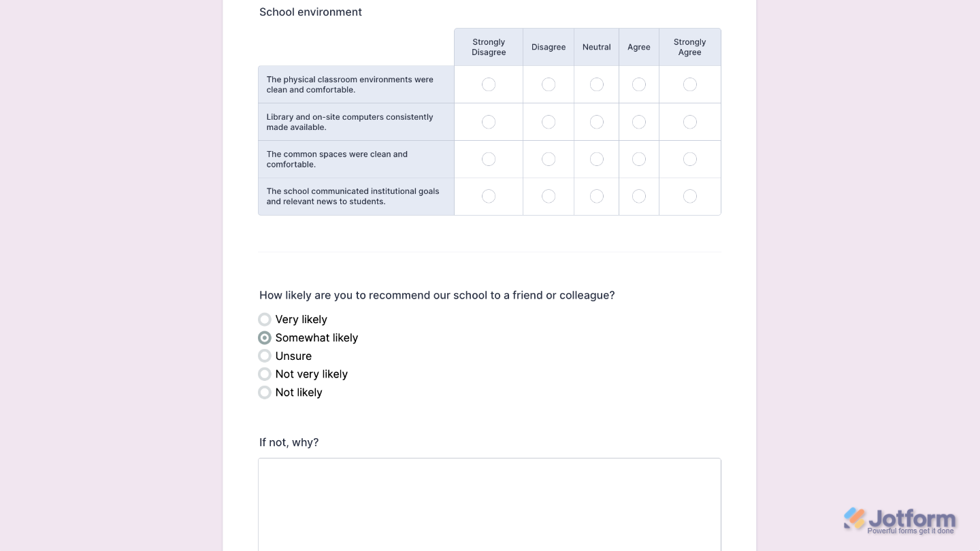
Task: Click the Powerful forms get it done link
Action: [911, 531]
